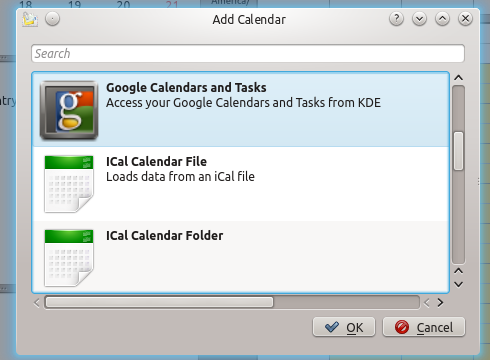
Task: Choose the iCal Calendar Folder title text
Action: point(165,236)
